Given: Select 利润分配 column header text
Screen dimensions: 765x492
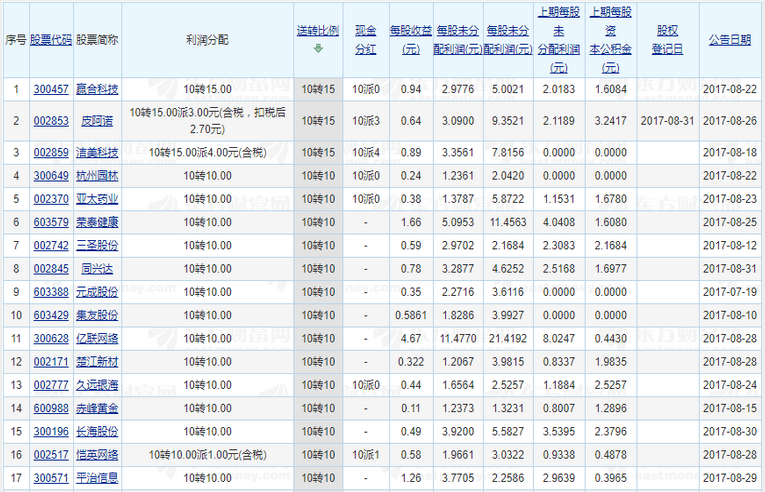Looking at the screenshot, I should (x=207, y=40).
